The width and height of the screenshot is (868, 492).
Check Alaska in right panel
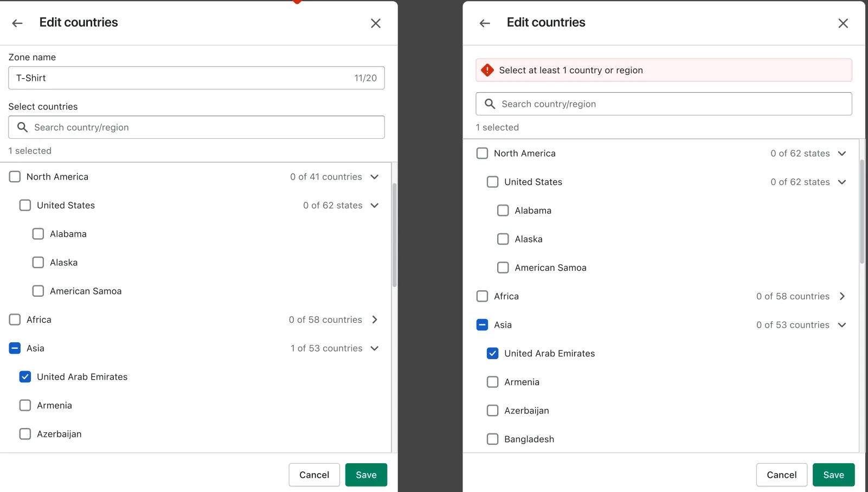click(503, 239)
